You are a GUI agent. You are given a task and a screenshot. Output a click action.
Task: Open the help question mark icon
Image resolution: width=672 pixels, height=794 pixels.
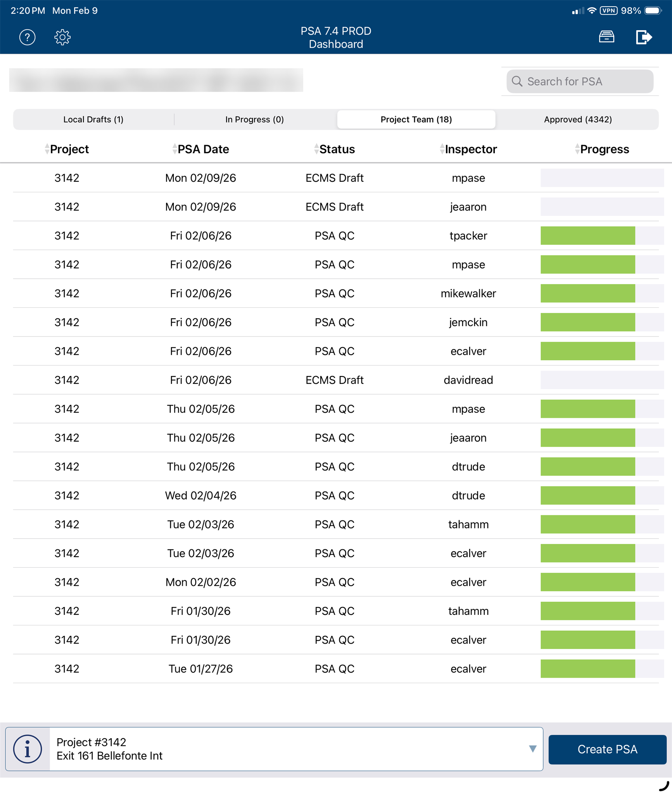(27, 37)
